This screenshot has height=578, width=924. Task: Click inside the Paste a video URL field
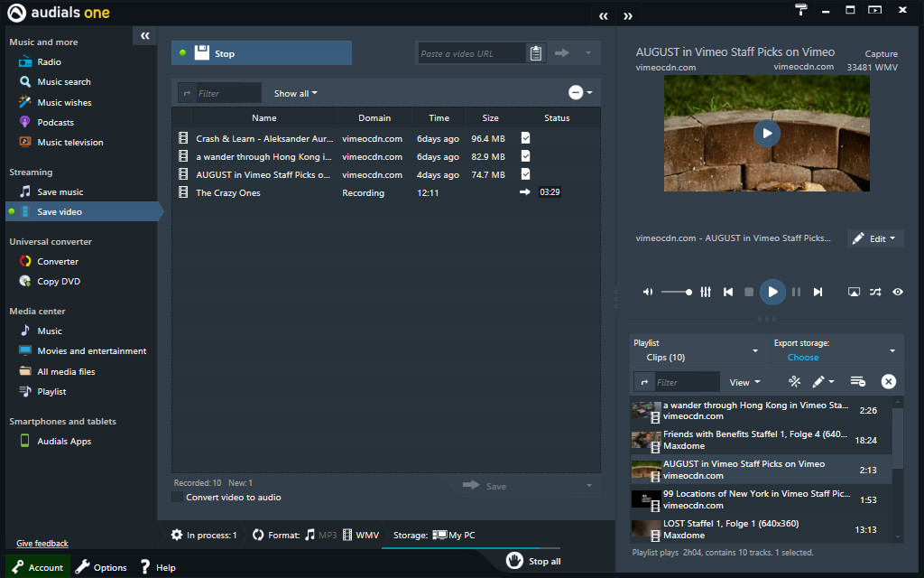pos(469,52)
